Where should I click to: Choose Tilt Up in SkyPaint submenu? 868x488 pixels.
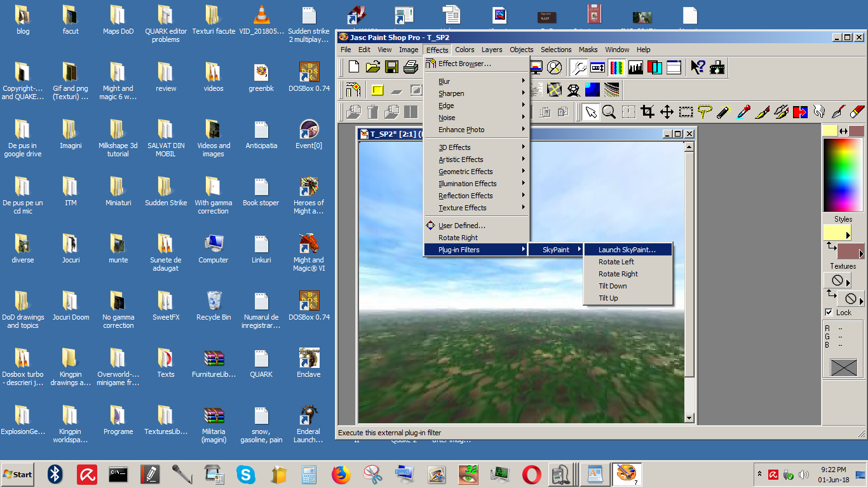coord(628,298)
